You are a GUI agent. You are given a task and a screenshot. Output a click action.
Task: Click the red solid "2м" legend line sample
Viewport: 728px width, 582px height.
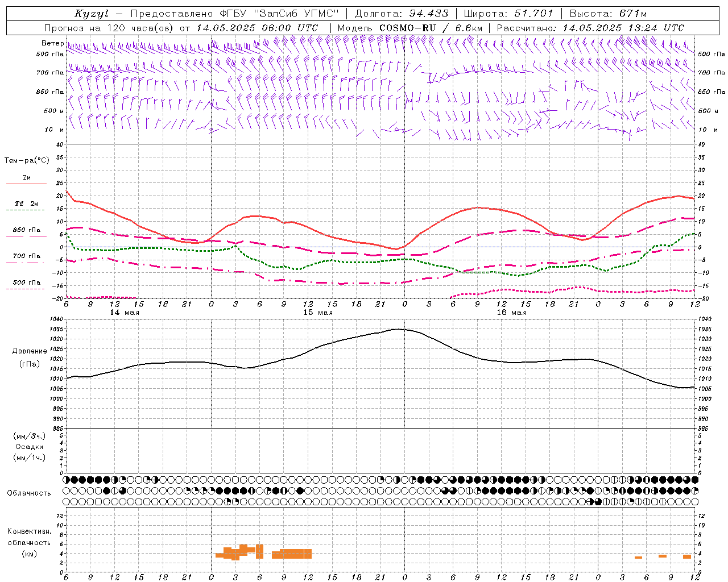tap(26, 184)
